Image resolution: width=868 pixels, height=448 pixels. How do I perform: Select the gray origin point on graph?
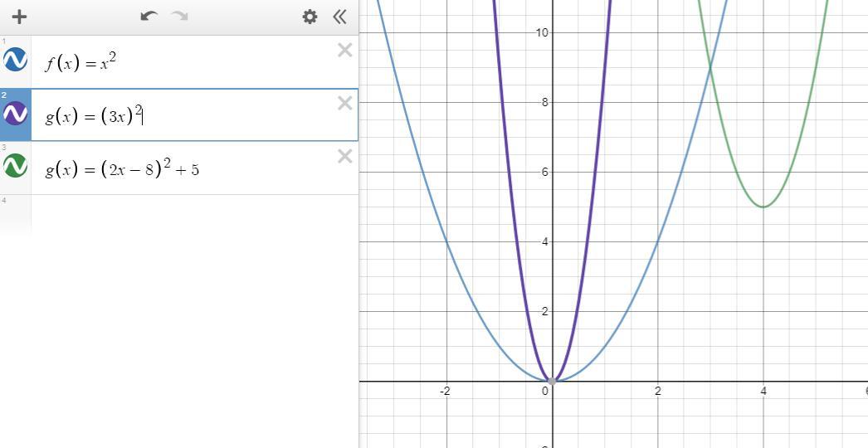(552, 381)
